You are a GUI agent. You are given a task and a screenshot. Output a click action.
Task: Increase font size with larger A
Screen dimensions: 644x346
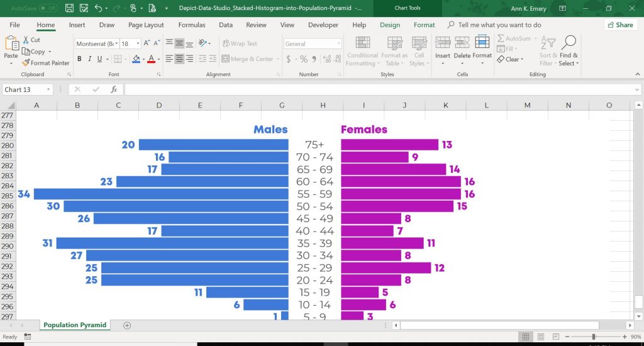point(147,43)
